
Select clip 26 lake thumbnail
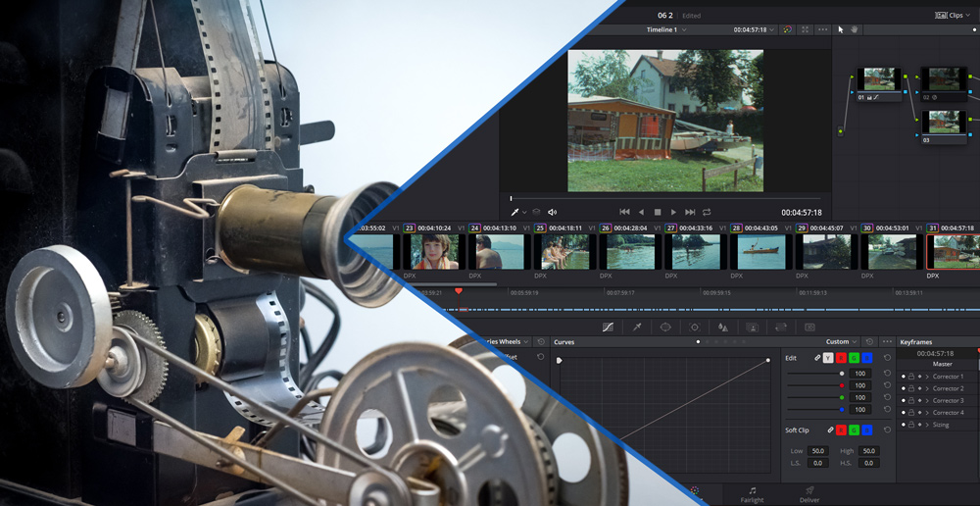tap(631, 251)
